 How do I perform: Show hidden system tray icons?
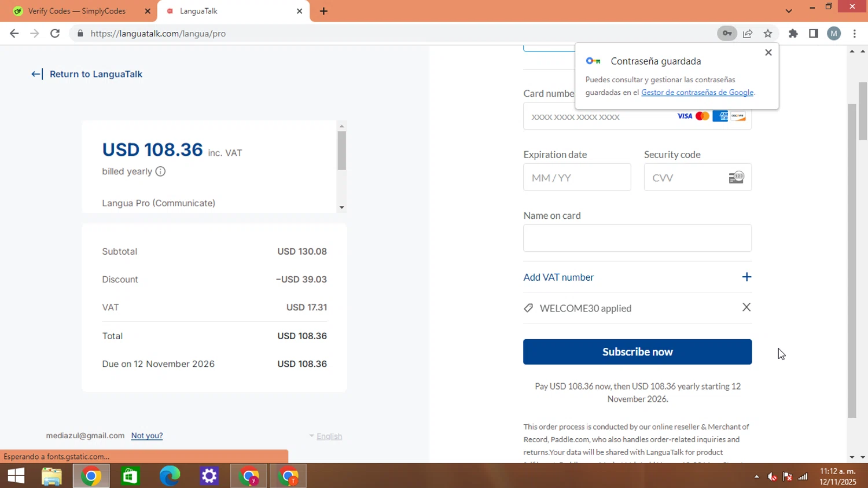click(x=756, y=476)
